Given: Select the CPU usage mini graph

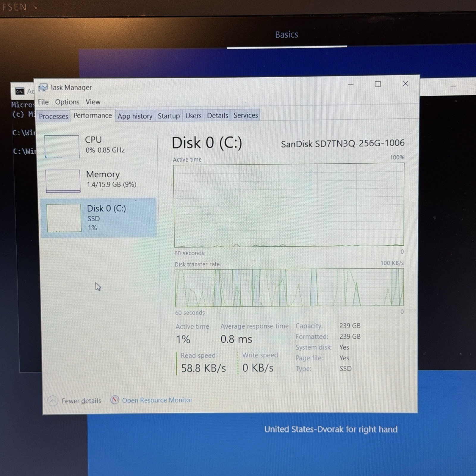Looking at the screenshot, I should [62, 146].
